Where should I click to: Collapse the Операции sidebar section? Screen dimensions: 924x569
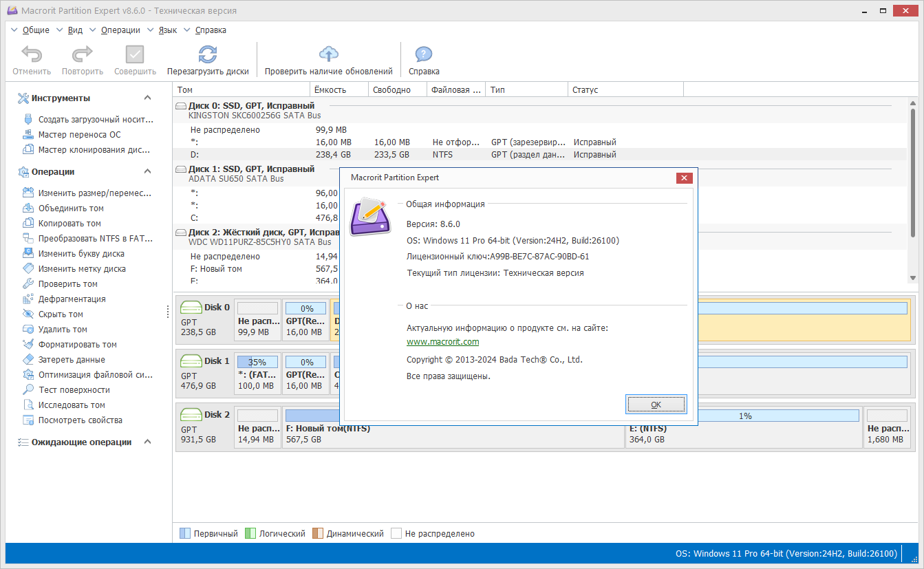(x=147, y=172)
